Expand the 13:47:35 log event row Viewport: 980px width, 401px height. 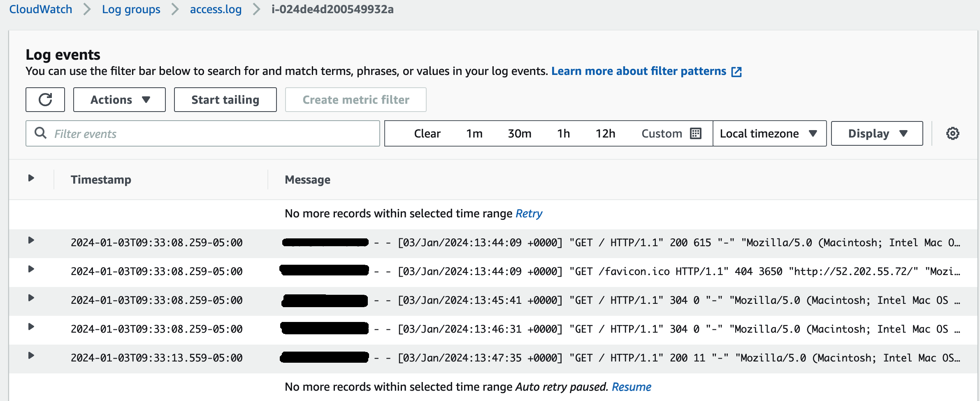pyautogui.click(x=31, y=356)
